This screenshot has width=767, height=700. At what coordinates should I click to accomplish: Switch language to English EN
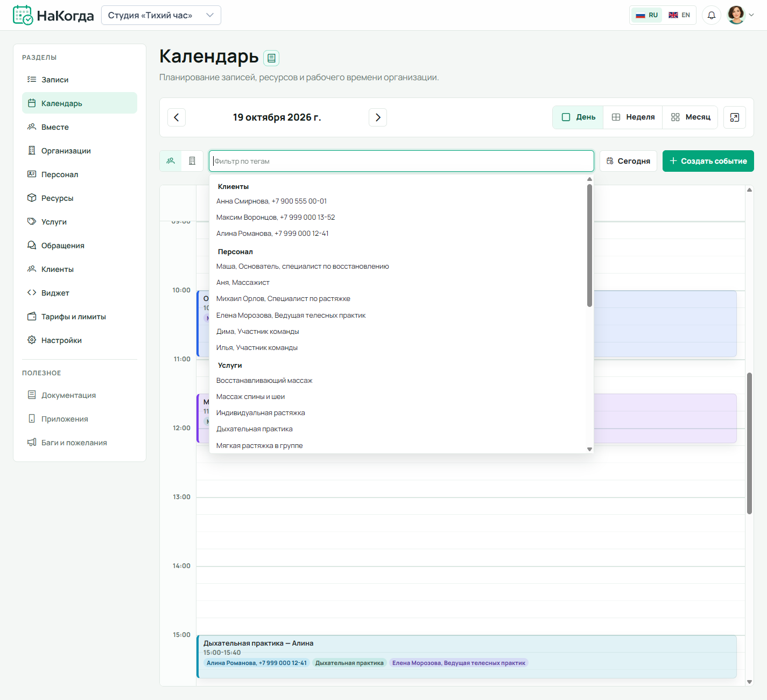(679, 15)
